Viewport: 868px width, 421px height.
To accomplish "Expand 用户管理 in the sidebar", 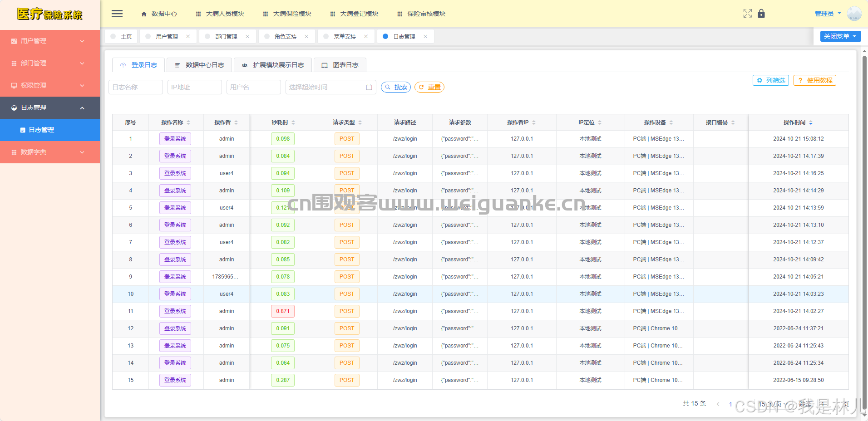I will pos(50,41).
